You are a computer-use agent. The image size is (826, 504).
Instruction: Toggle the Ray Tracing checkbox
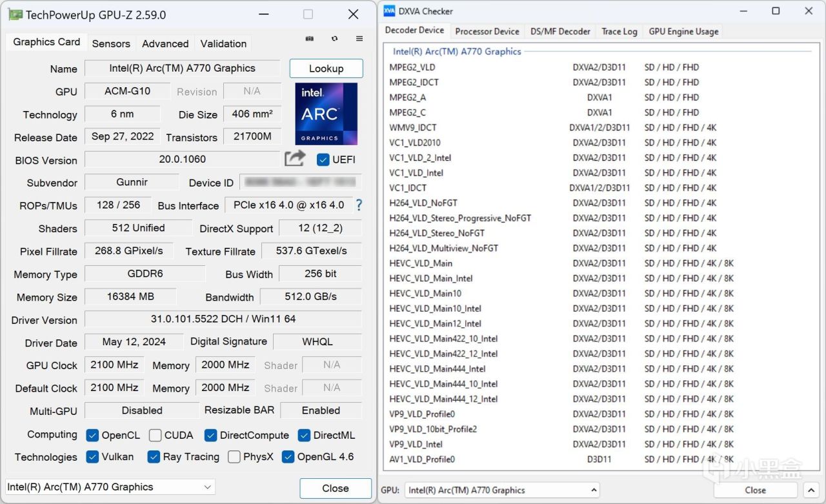point(154,457)
